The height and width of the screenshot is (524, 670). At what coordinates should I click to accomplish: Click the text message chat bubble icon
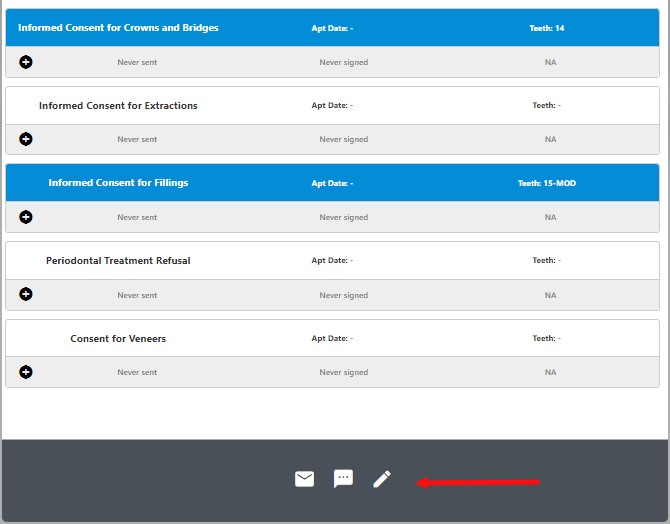(x=343, y=479)
